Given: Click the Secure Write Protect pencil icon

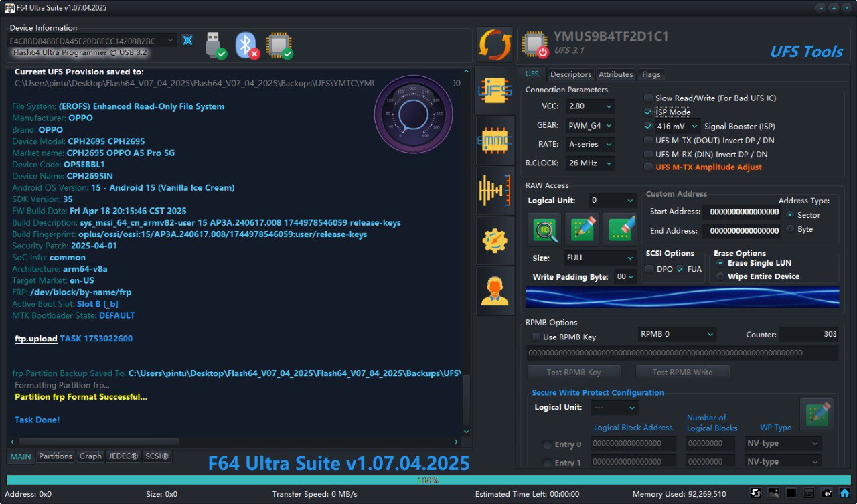Looking at the screenshot, I should pos(817,414).
